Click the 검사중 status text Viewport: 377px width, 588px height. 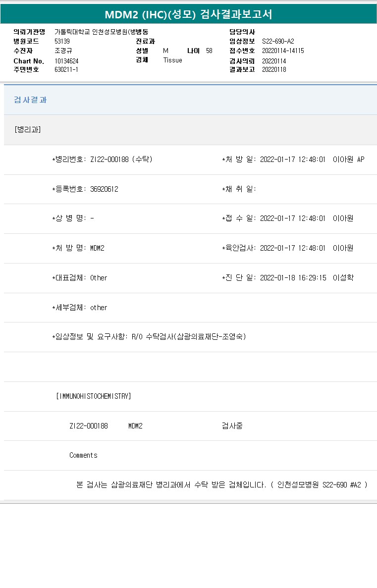pyautogui.click(x=232, y=426)
